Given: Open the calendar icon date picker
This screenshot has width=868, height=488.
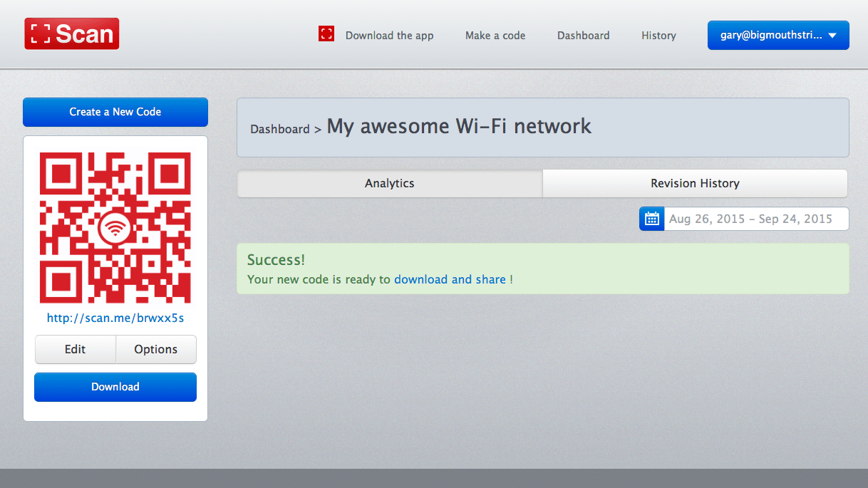Looking at the screenshot, I should (x=651, y=219).
